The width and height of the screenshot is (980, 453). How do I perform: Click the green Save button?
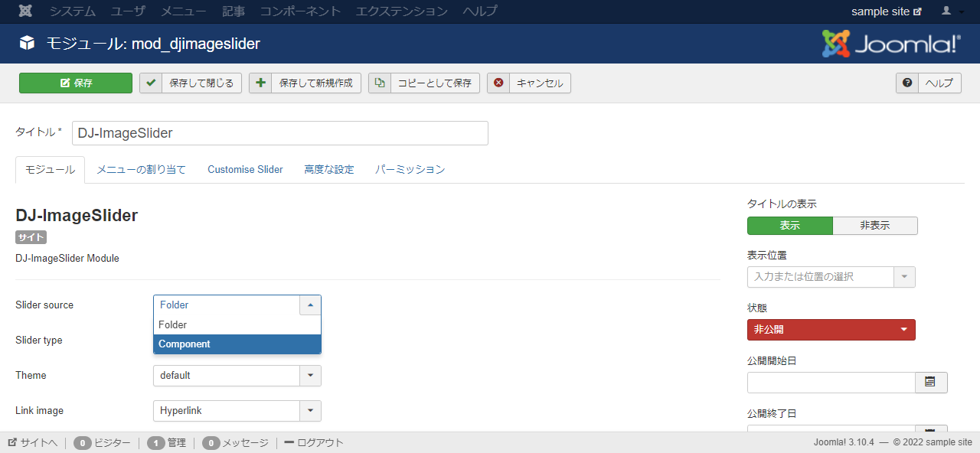click(76, 83)
